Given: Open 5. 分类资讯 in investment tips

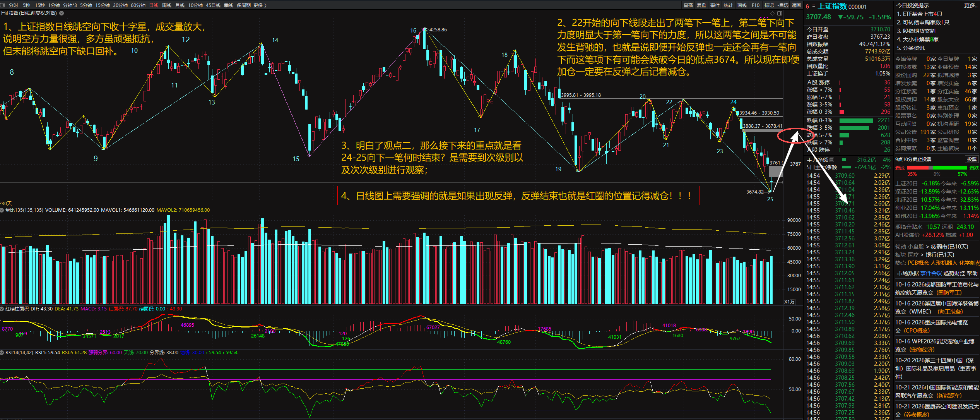Looking at the screenshot, I should (x=911, y=48).
